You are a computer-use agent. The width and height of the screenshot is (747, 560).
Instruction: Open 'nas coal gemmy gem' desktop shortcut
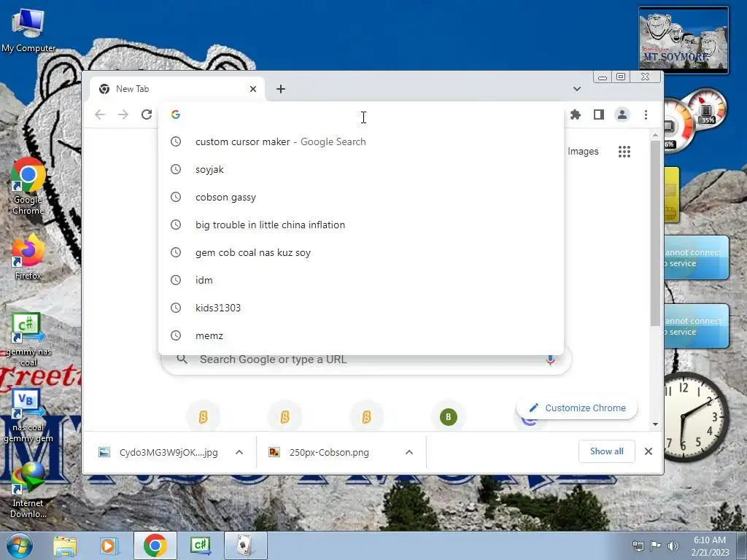[x=28, y=416]
